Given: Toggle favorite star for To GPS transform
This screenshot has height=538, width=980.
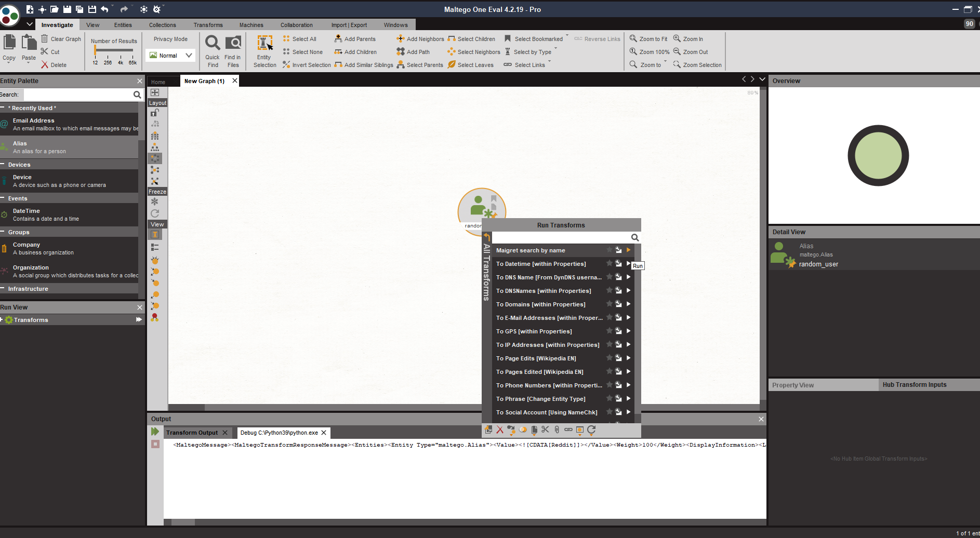Looking at the screenshot, I should coord(610,331).
